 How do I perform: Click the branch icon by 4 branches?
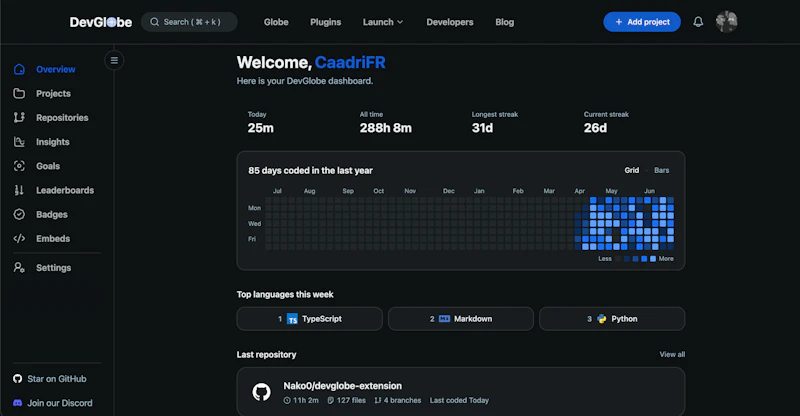click(x=378, y=400)
